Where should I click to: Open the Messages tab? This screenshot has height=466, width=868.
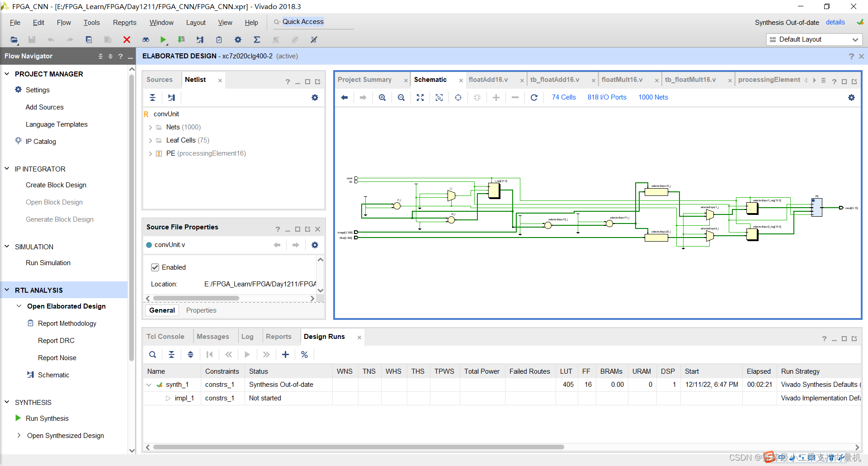click(x=212, y=337)
